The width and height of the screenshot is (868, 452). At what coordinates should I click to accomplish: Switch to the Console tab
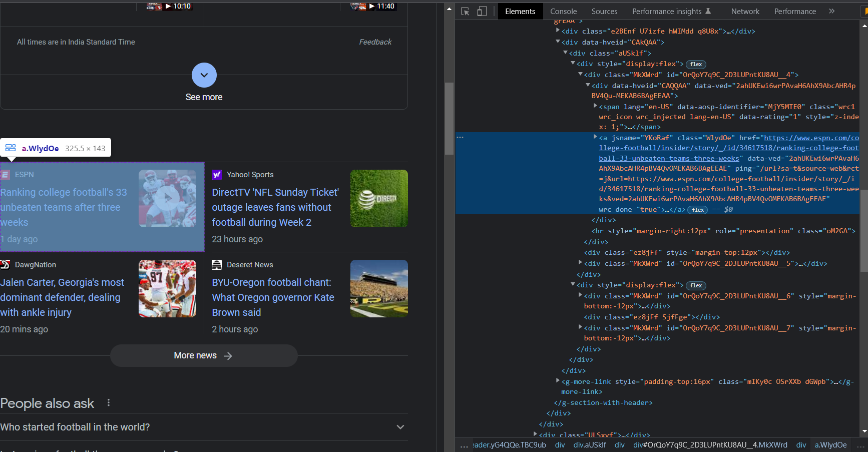click(563, 12)
